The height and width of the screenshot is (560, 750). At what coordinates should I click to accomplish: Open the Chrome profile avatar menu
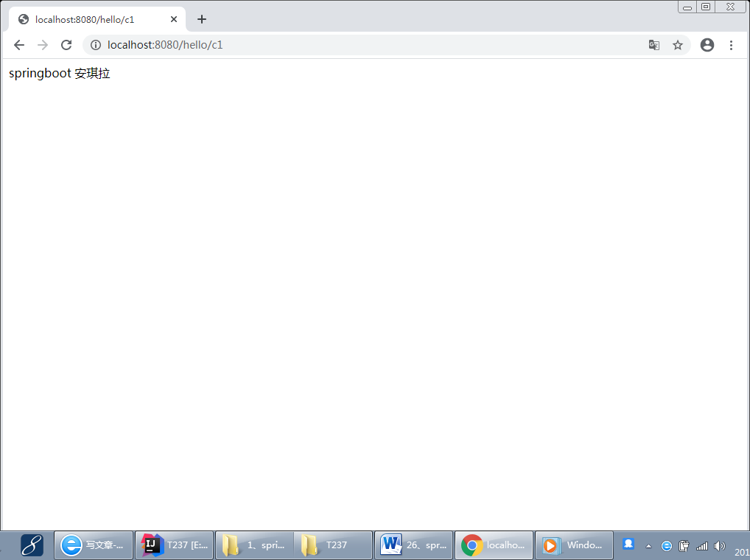(x=707, y=45)
